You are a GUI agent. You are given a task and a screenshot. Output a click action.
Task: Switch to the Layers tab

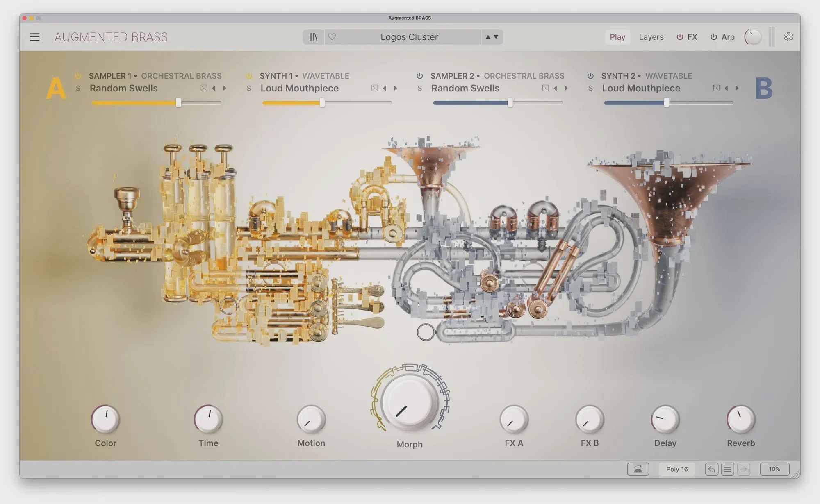[651, 37]
